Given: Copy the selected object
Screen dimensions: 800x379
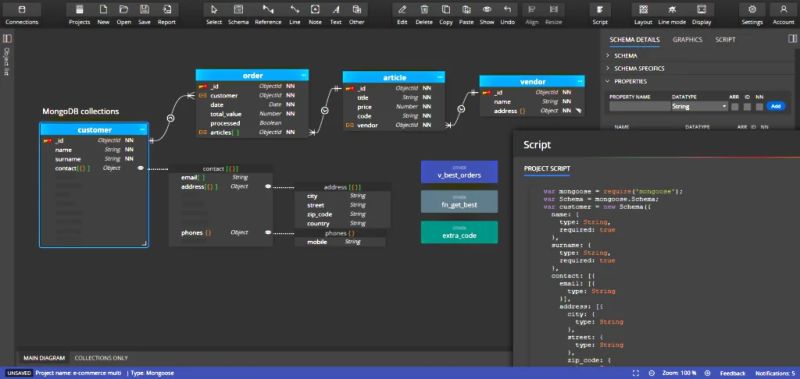Looking at the screenshot, I should click(x=446, y=14).
